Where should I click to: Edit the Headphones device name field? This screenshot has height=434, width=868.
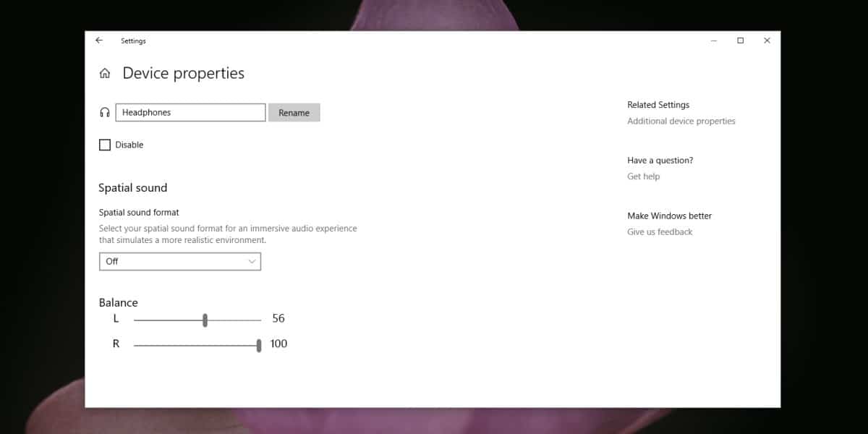point(190,112)
